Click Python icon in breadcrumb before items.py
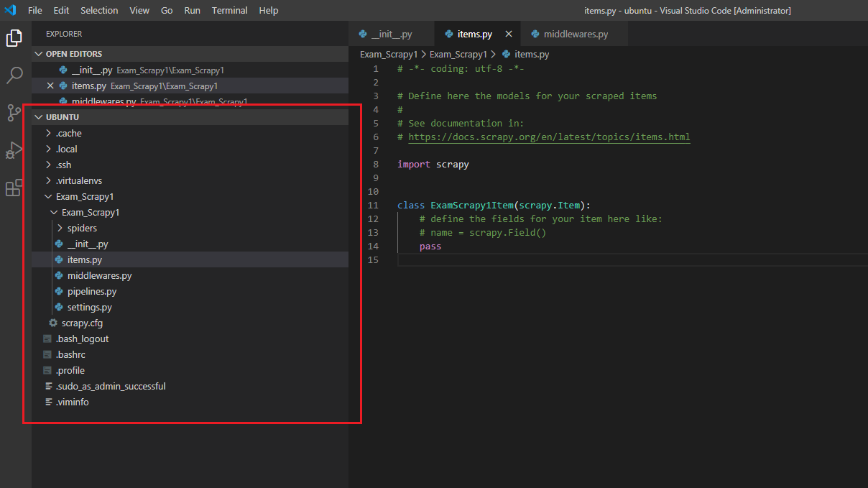This screenshot has height=488, width=868. [507, 54]
